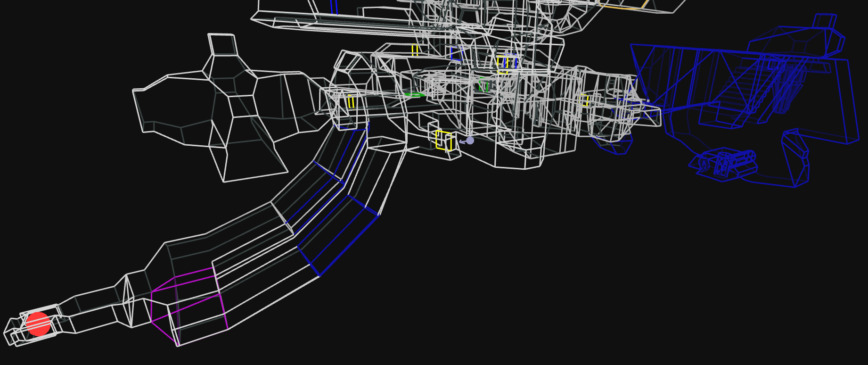The width and height of the screenshot is (868, 365).
Task: Select the small white box atop the left room
Action: click(x=221, y=44)
